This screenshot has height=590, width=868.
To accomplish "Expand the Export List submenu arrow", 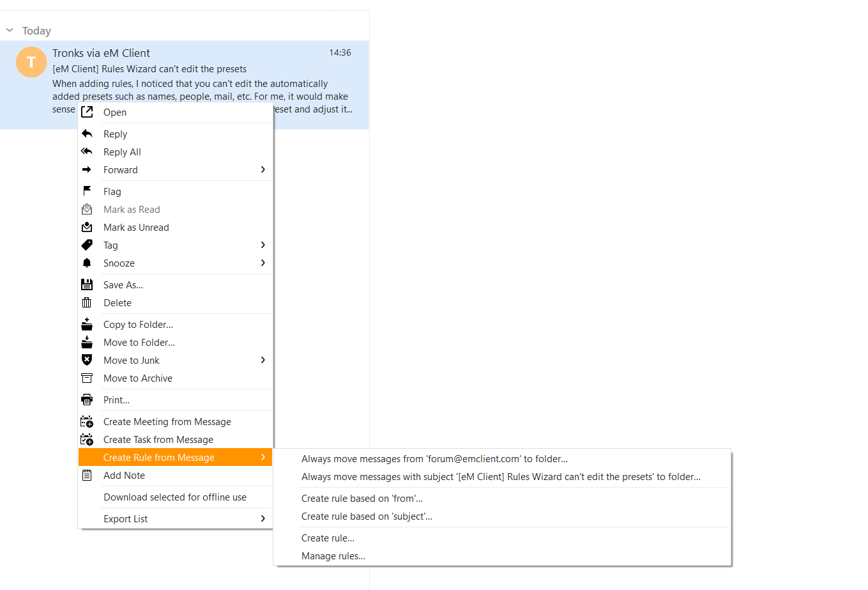I will 263,518.
